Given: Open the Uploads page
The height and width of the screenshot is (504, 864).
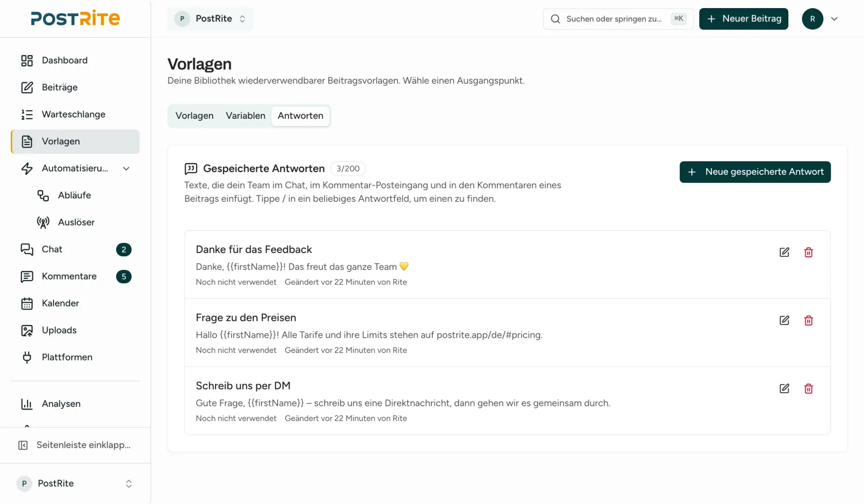Looking at the screenshot, I should coord(75,330).
